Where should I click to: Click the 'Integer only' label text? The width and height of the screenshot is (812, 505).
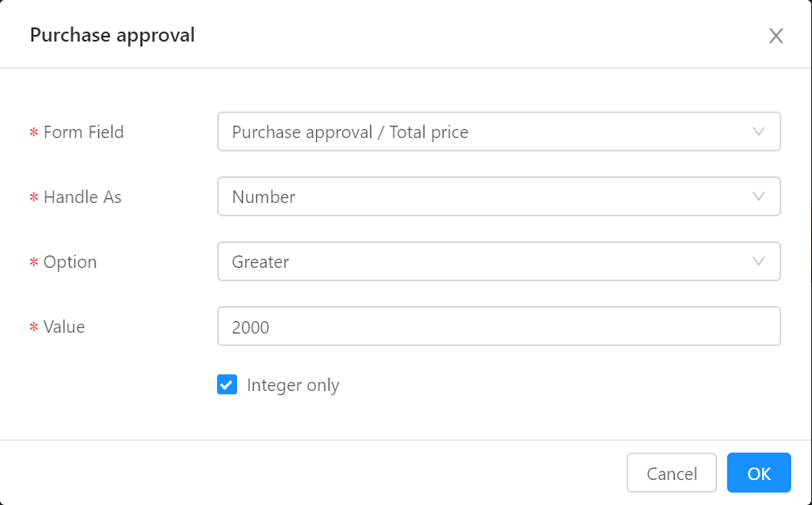[293, 385]
